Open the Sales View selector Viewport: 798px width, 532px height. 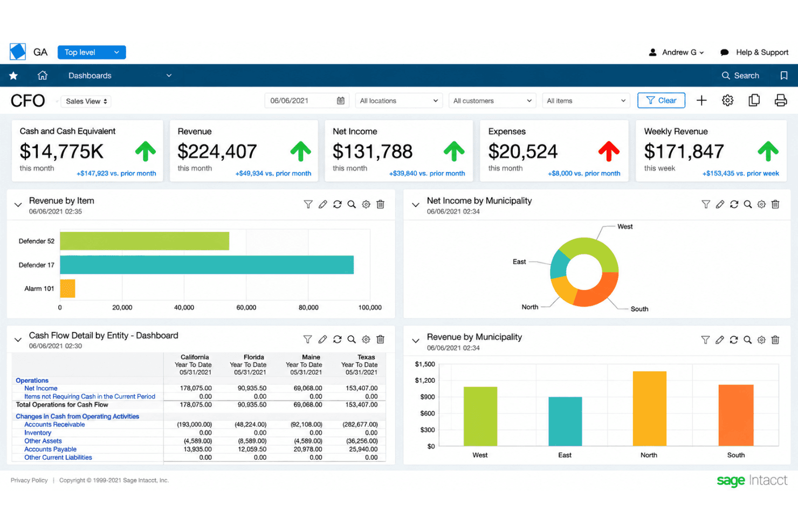(x=86, y=101)
